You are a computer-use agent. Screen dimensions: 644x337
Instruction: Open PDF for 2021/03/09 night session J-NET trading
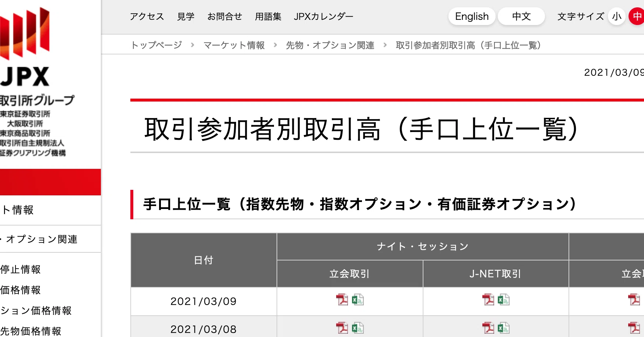488,299
